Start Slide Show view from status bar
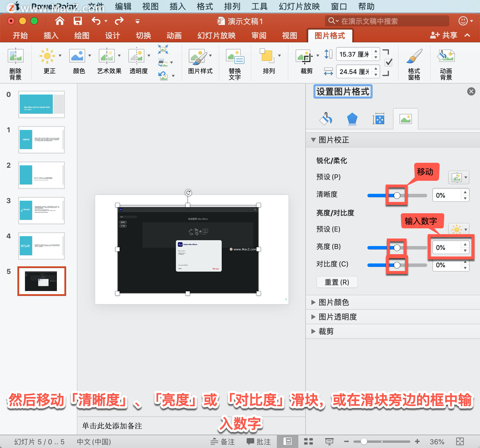This screenshot has height=448, width=480. (329, 442)
